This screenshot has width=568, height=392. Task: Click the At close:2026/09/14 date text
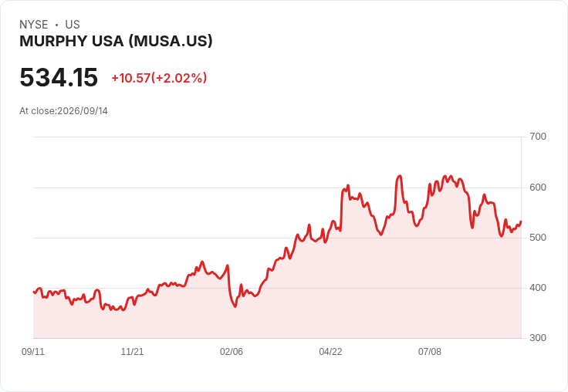64,111
